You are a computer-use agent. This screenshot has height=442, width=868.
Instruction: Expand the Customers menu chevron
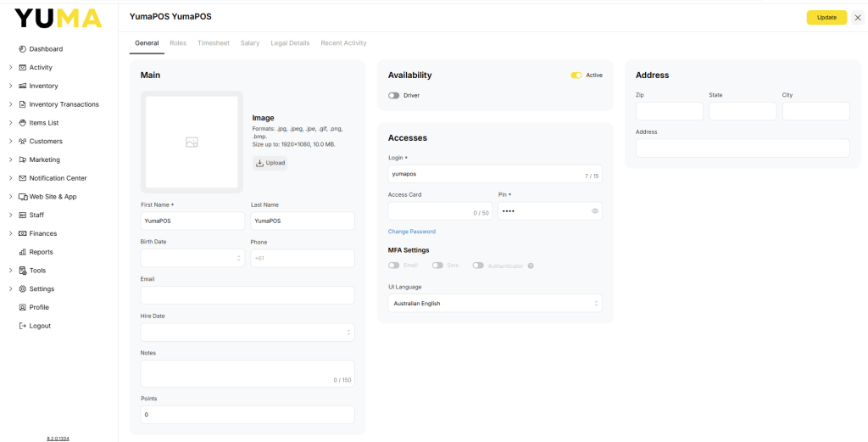[10, 141]
